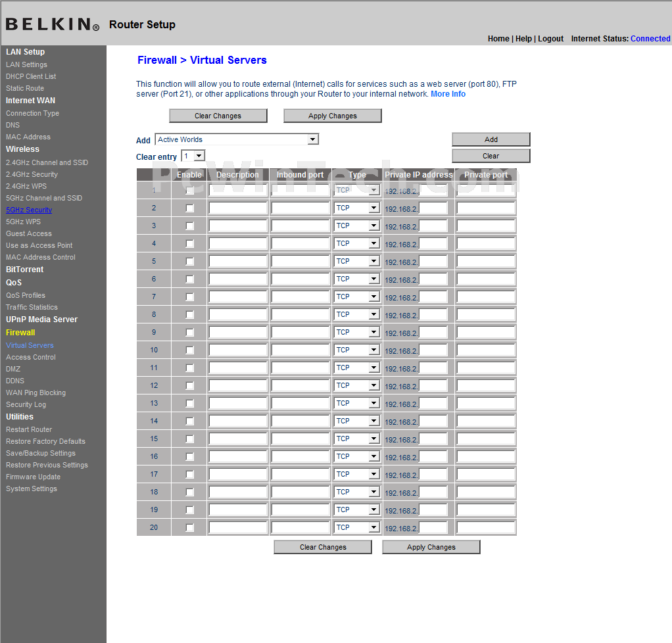Select protocol type dropdown in row 13
The image size is (672, 643).
click(356, 403)
